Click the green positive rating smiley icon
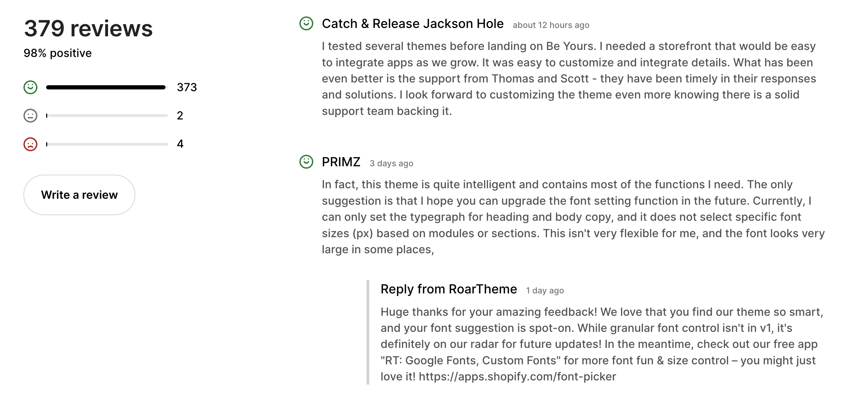Image resolution: width=868 pixels, height=401 pixels. (x=30, y=87)
